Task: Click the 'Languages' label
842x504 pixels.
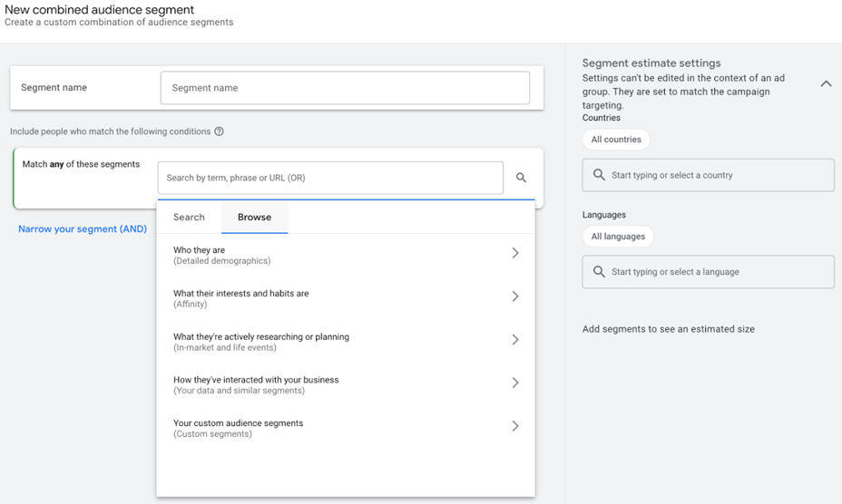Action: pyautogui.click(x=604, y=215)
